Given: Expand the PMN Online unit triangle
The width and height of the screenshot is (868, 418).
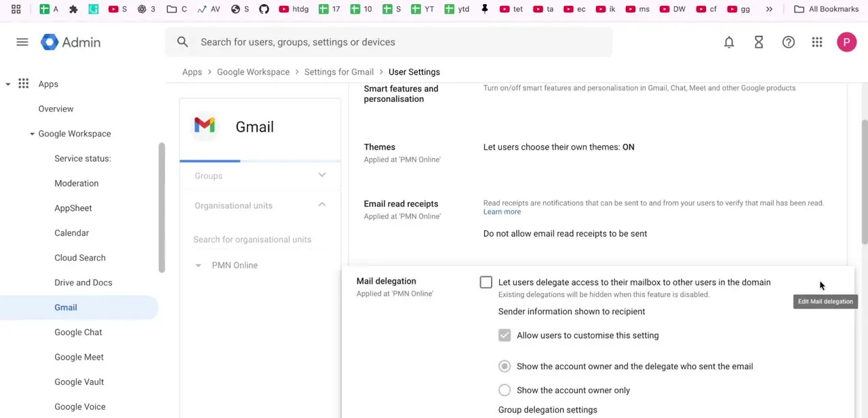Looking at the screenshot, I should [198, 265].
